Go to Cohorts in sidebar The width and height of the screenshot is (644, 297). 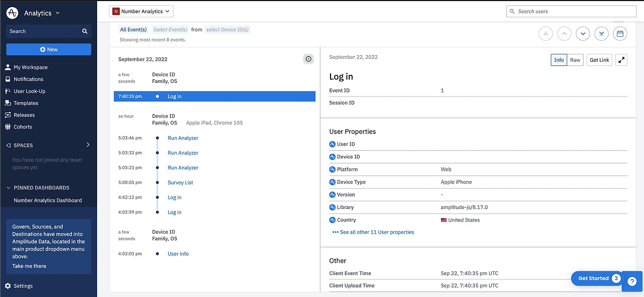click(x=23, y=127)
